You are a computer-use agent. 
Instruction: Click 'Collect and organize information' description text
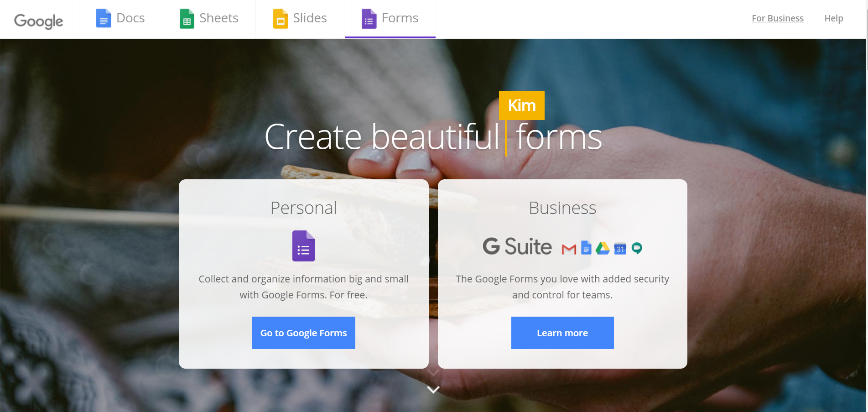pos(303,287)
